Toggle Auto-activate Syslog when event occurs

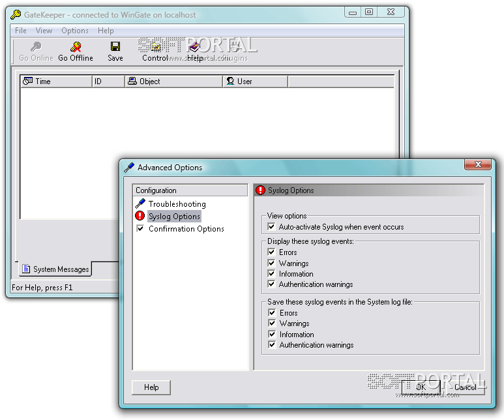(x=272, y=227)
